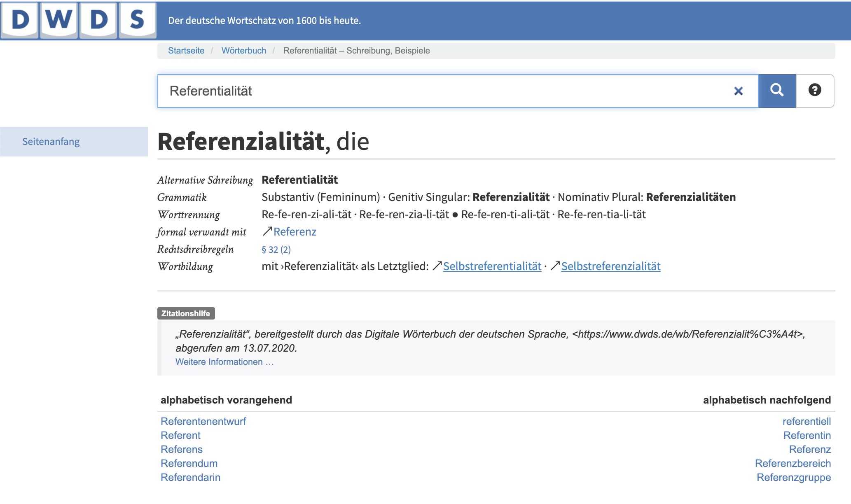This screenshot has width=851, height=504.
Task: Click arrow icon before Selbstreferenzialität
Action: 555,266
